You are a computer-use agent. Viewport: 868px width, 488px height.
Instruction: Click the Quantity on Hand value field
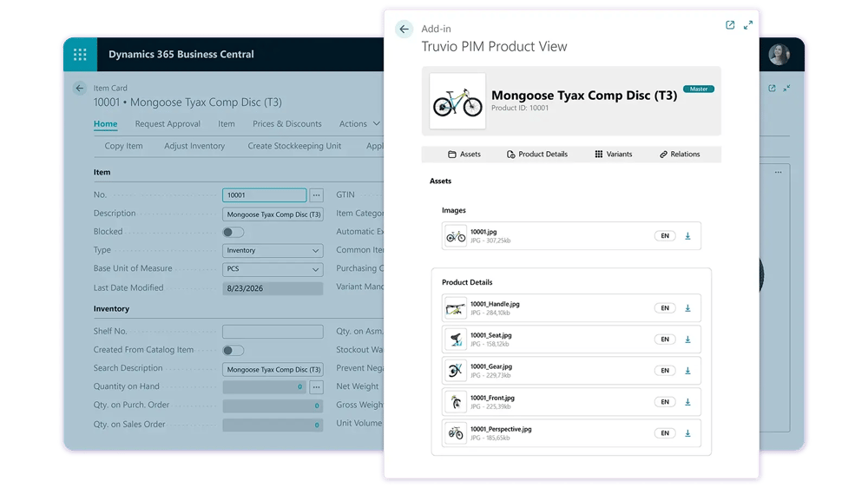pos(265,386)
